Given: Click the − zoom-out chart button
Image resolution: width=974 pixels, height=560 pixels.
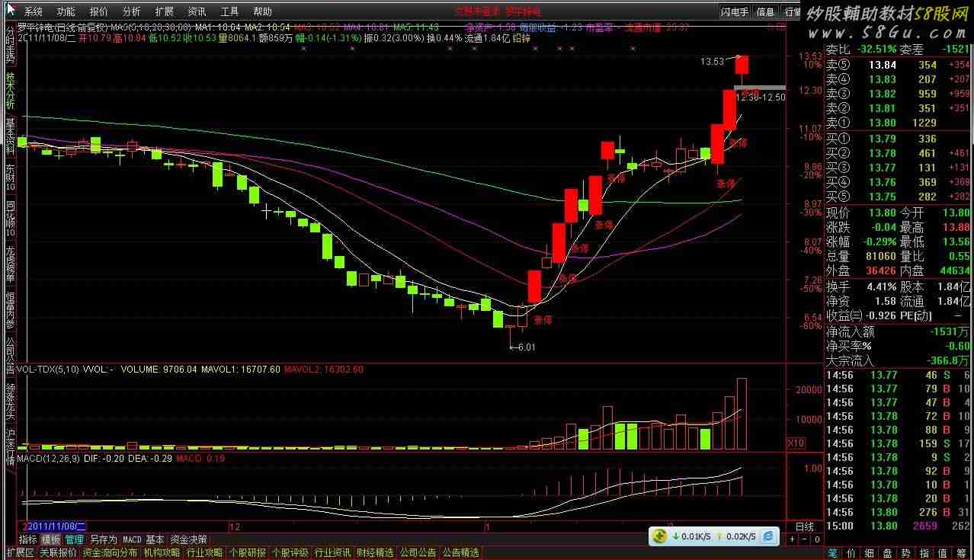Looking at the screenshot, I should coord(804,539).
